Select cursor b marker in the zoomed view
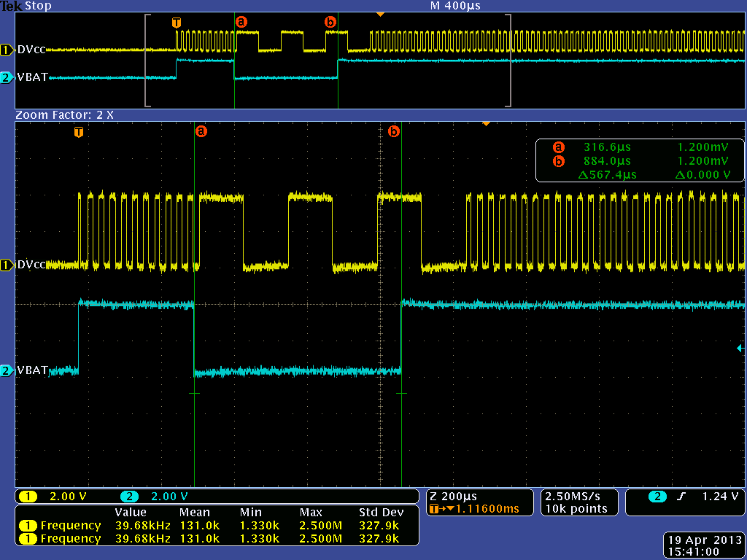747x560 pixels. pos(393,131)
